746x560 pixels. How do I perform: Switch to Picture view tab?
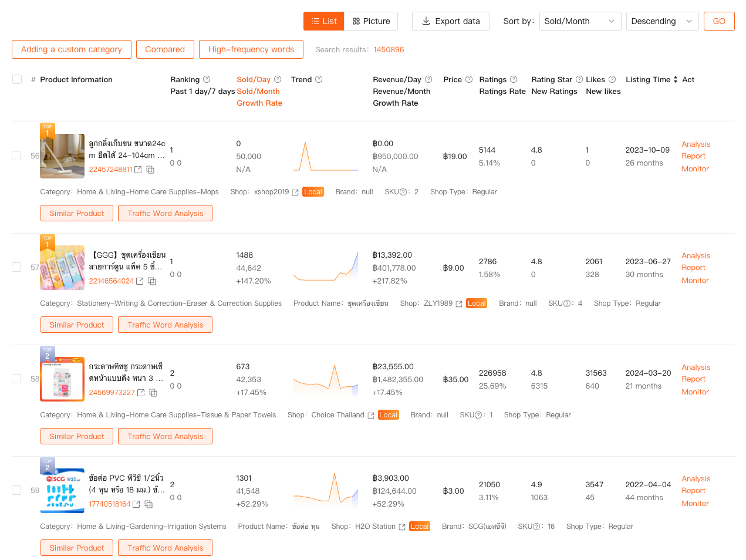(x=371, y=21)
